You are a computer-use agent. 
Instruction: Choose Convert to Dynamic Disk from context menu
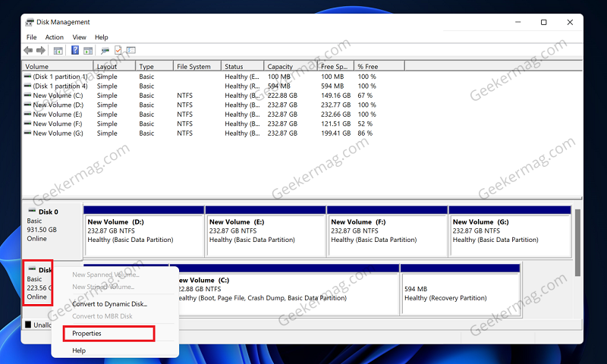click(x=109, y=304)
